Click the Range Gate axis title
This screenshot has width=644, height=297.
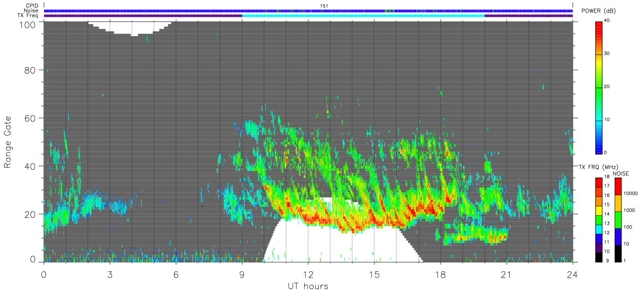click(x=8, y=142)
